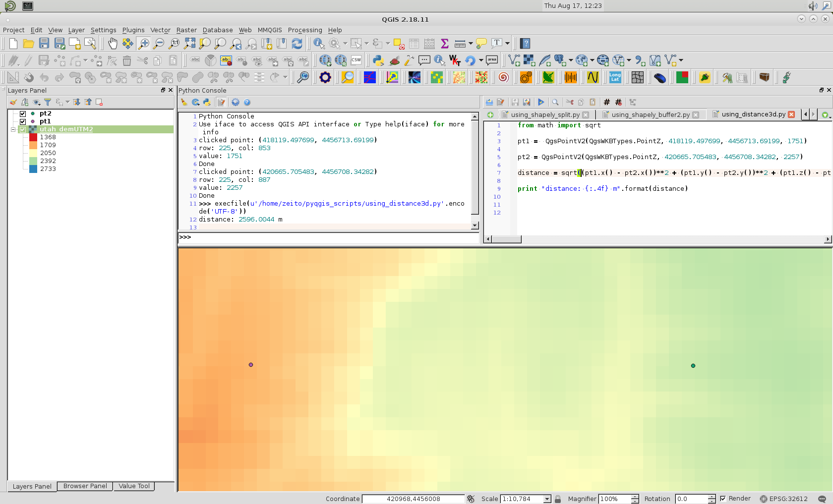This screenshot has width=833, height=504.
Task: Click Filter Legend funnel in Layers Panel
Action: tap(48, 102)
